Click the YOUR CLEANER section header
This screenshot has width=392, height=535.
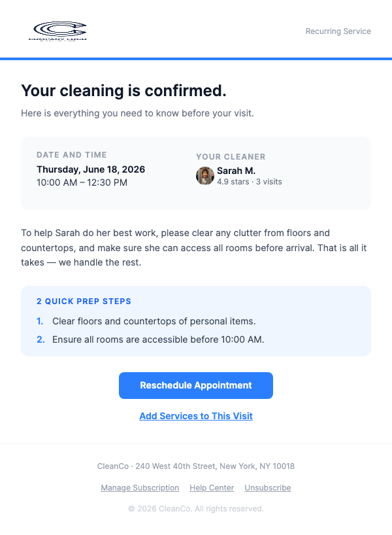point(231,157)
